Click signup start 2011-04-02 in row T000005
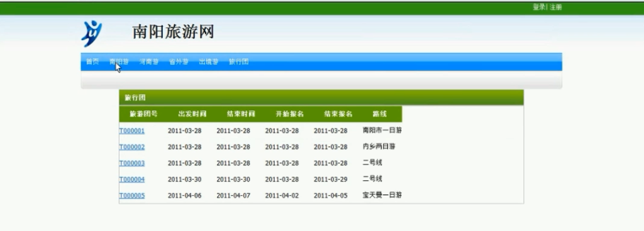644x231 pixels. pos(282,196)
